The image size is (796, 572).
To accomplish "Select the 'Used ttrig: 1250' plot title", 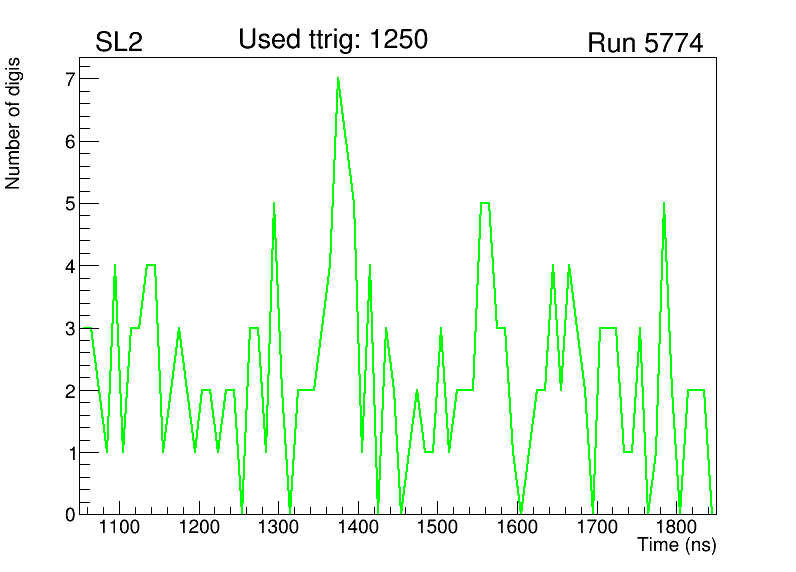I will click(332, 40).
